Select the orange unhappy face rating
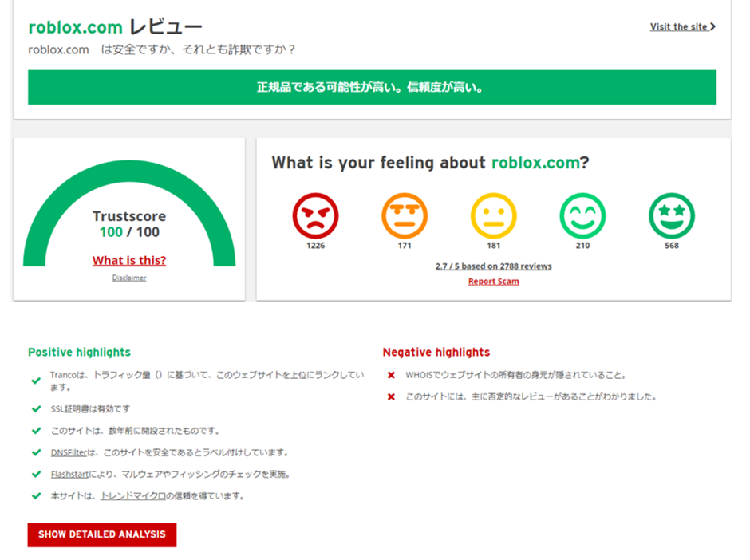 coord(405,215)
